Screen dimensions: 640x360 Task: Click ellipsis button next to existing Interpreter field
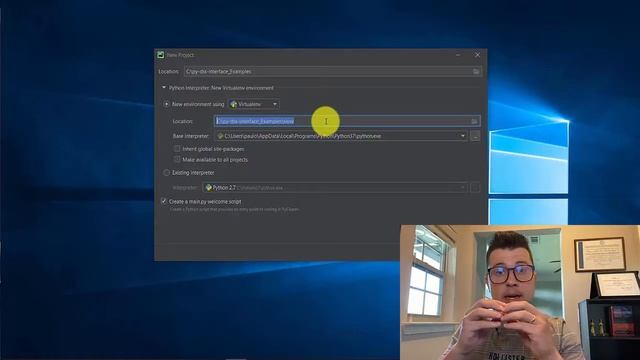click(475, 187)
